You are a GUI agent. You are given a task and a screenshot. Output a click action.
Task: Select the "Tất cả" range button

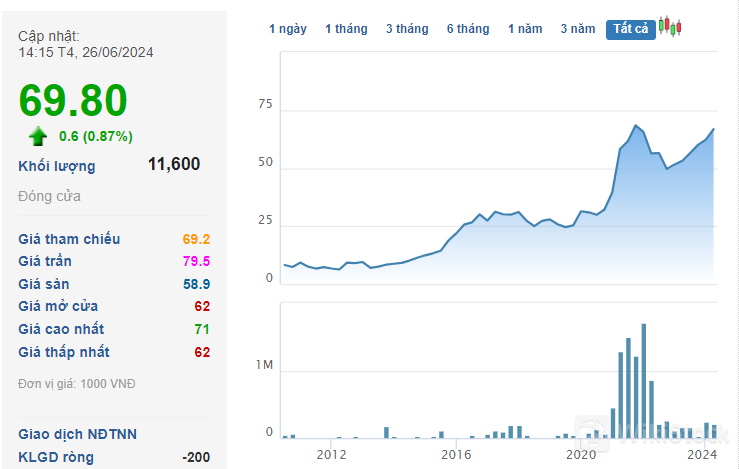[x=630, y=29]
